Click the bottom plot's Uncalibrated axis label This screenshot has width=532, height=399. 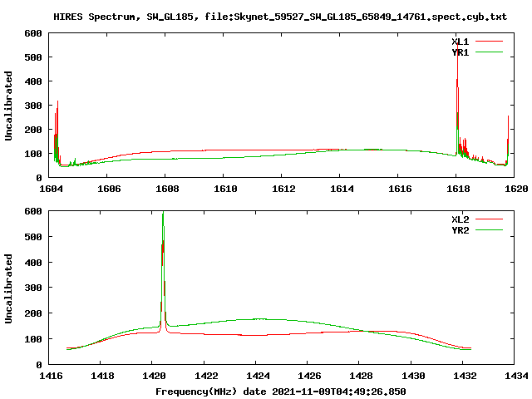coord(8,288)
